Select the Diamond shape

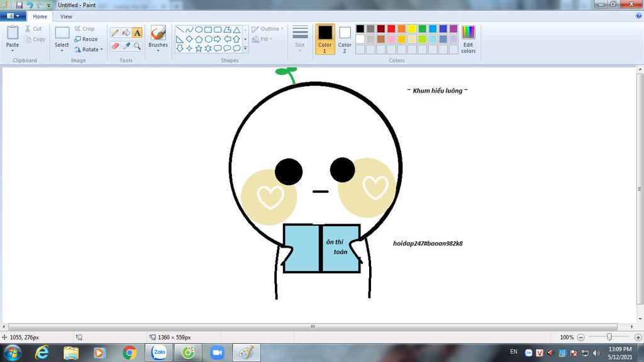(x=189, y=39)
